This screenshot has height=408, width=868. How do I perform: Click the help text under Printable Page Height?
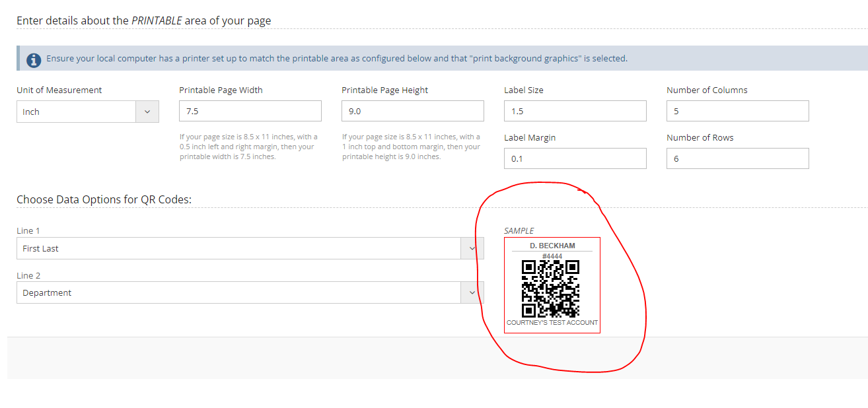point(410,147)
